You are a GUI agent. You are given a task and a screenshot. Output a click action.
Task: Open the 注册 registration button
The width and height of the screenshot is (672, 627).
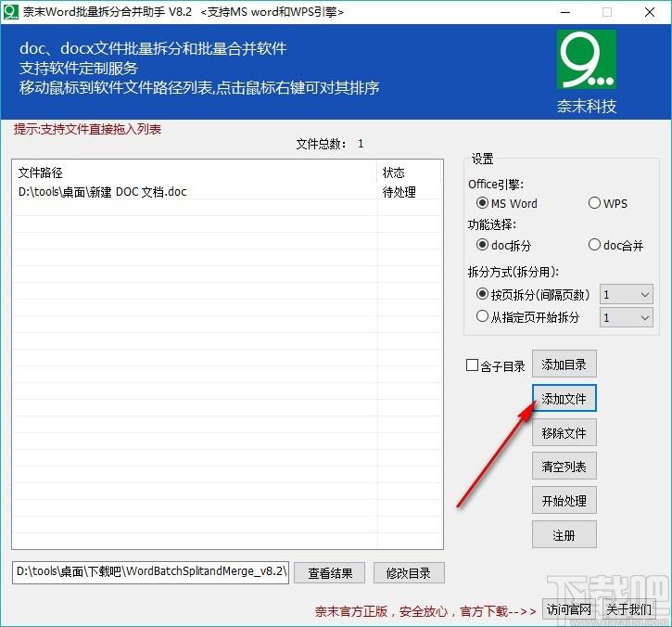click(564, 535)
